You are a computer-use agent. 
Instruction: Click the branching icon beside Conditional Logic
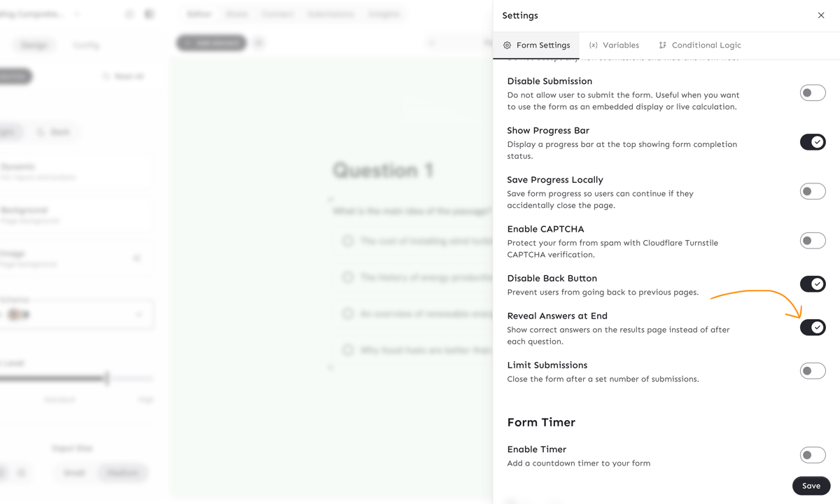[x=662, y=45]
